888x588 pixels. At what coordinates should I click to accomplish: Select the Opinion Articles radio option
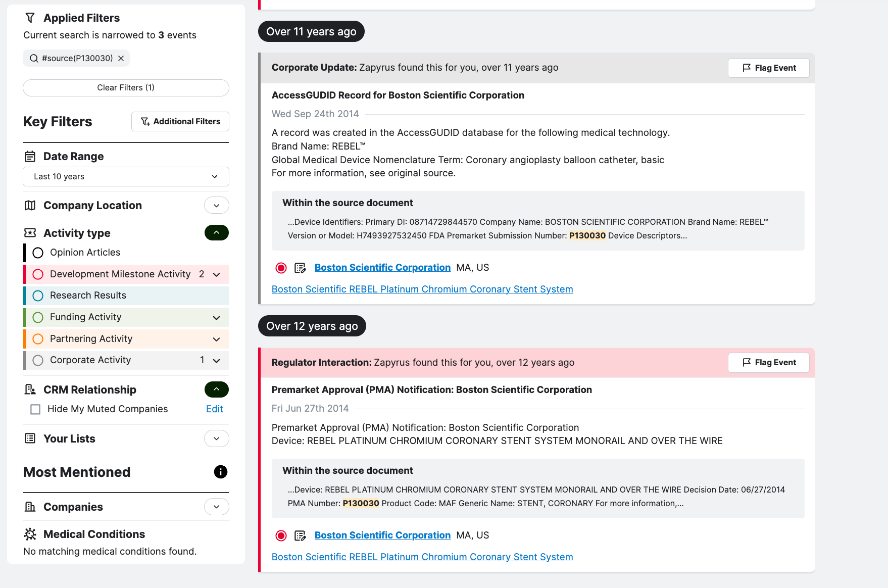coord(38,253)
